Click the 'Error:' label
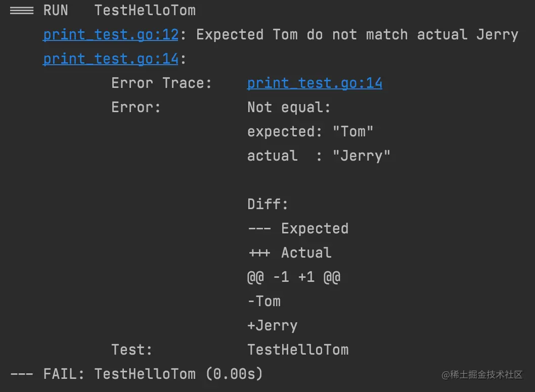535x392 pixels. 136,108
